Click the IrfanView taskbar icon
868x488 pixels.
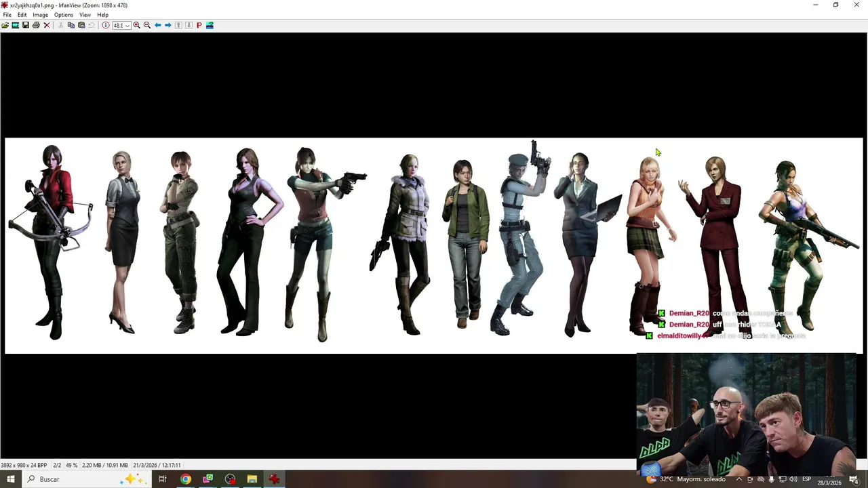tap(274, 479)
